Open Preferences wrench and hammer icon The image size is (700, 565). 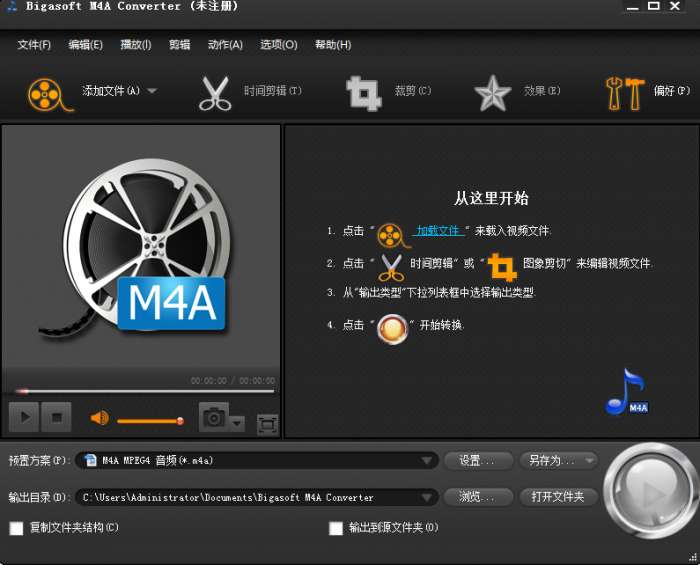tap(625, 93)
